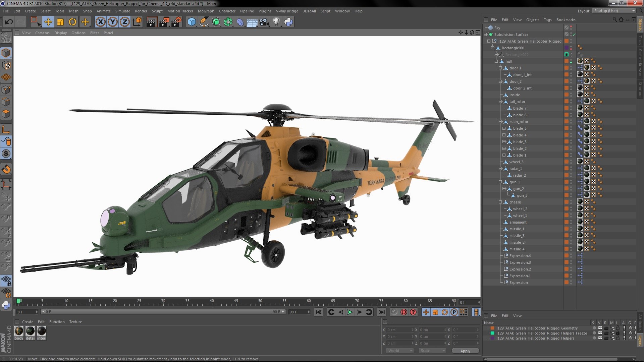Click frame 45 on the timeline ruler

point(236,301)
